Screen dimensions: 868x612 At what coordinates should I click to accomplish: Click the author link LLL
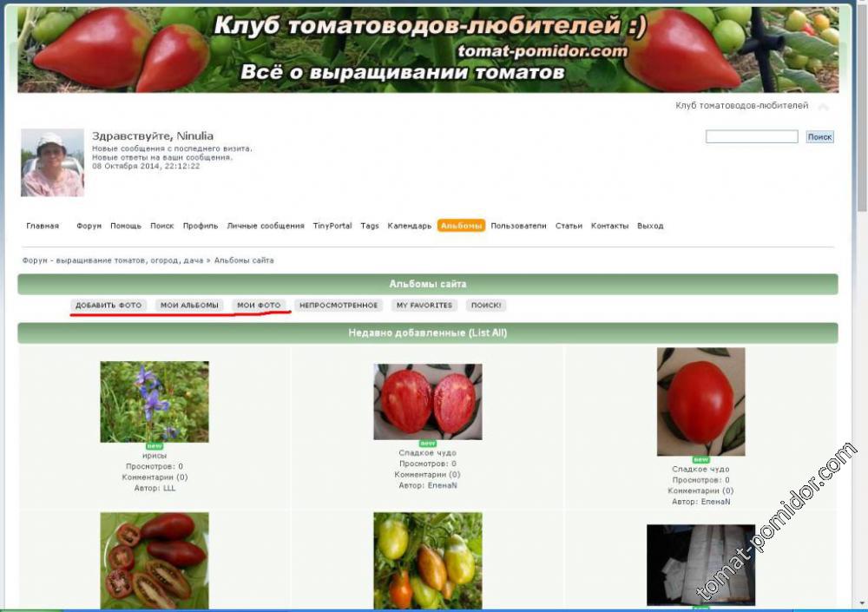pyautogui.click(x=169, y=488)
